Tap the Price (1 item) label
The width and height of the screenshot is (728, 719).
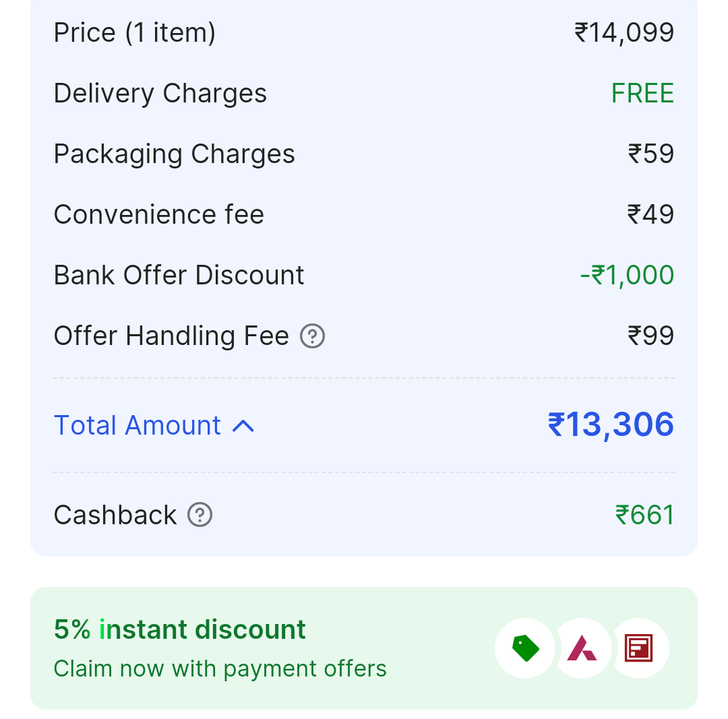click(x=135, y=32)
